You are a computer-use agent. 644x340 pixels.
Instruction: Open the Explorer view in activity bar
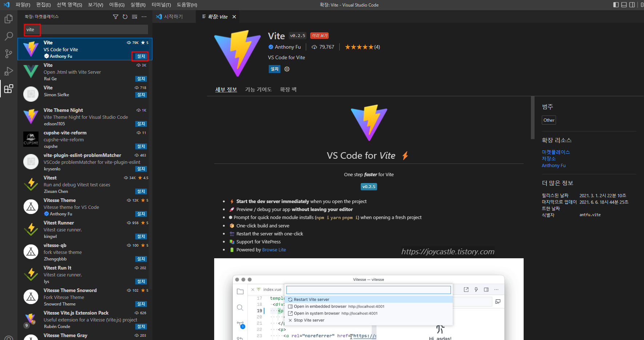(x=9, y=19)
